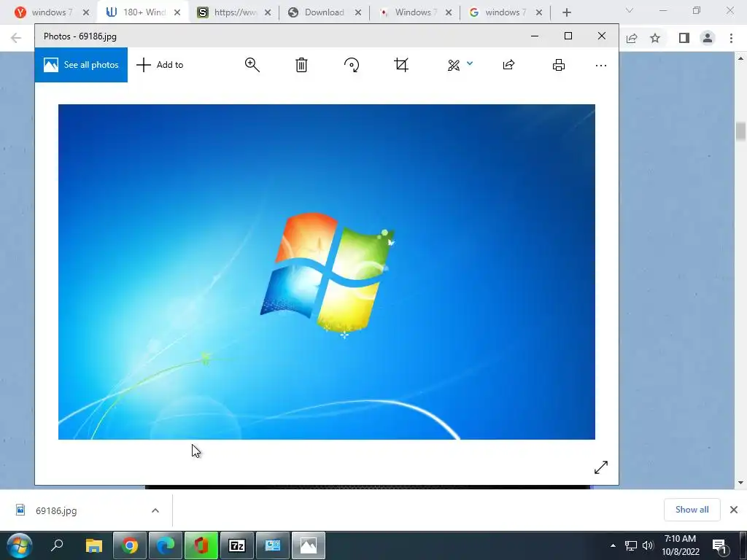Image resolution: width=747 pixels, height=560 pixels.
Task: Open File Explorer from taskbar
Action: (x=94, y=545)
